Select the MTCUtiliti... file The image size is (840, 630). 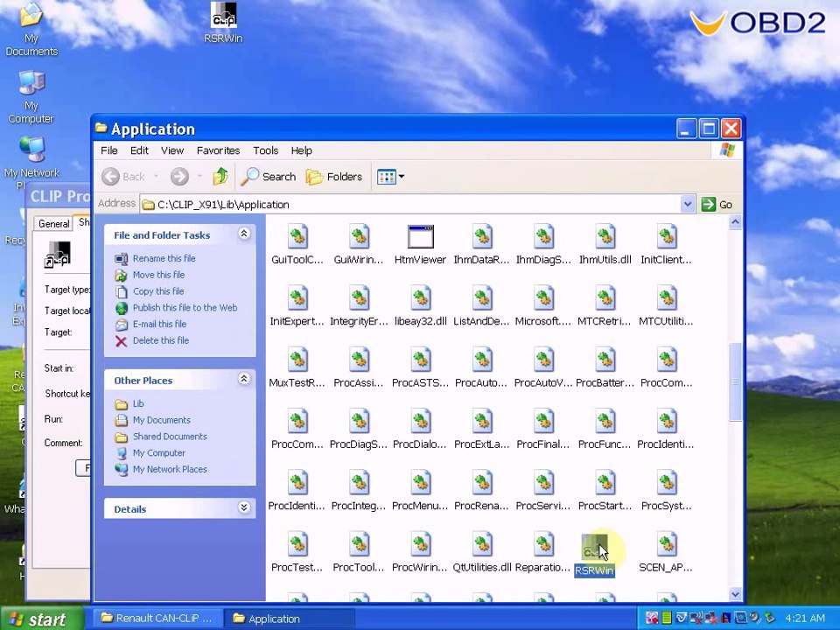(x=667, y=306)
